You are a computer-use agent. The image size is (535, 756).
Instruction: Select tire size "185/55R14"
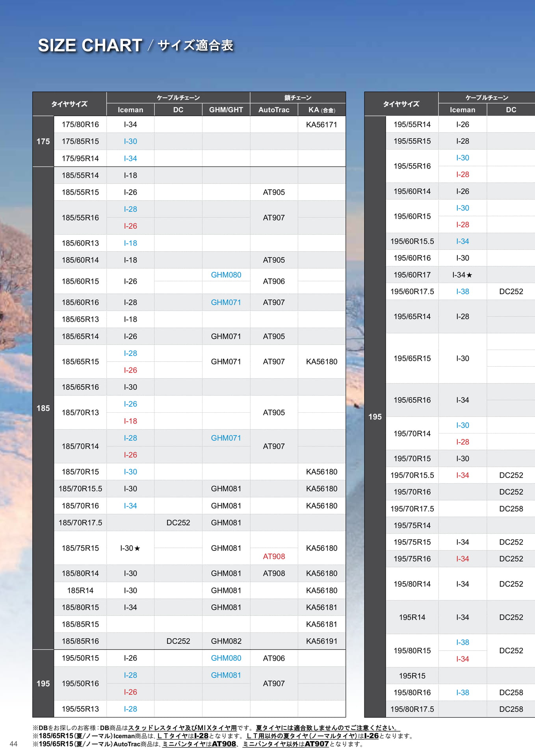(80, 175)
